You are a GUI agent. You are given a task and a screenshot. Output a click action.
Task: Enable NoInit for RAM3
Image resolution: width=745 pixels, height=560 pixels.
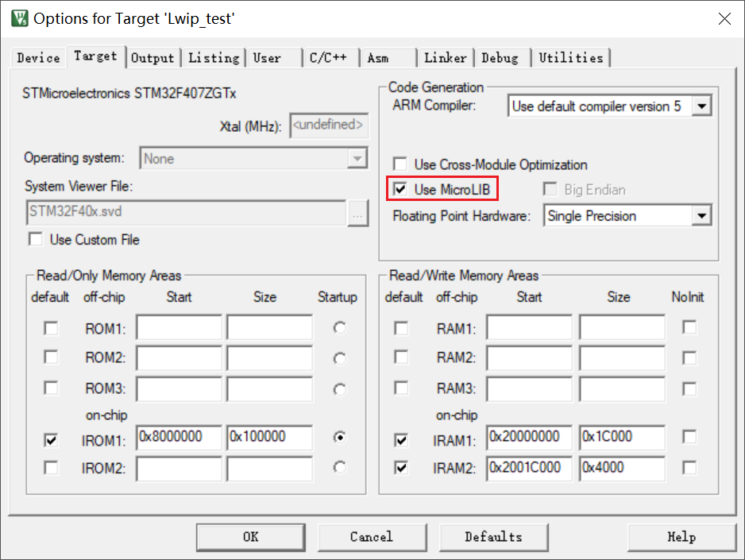pos(689,389)
